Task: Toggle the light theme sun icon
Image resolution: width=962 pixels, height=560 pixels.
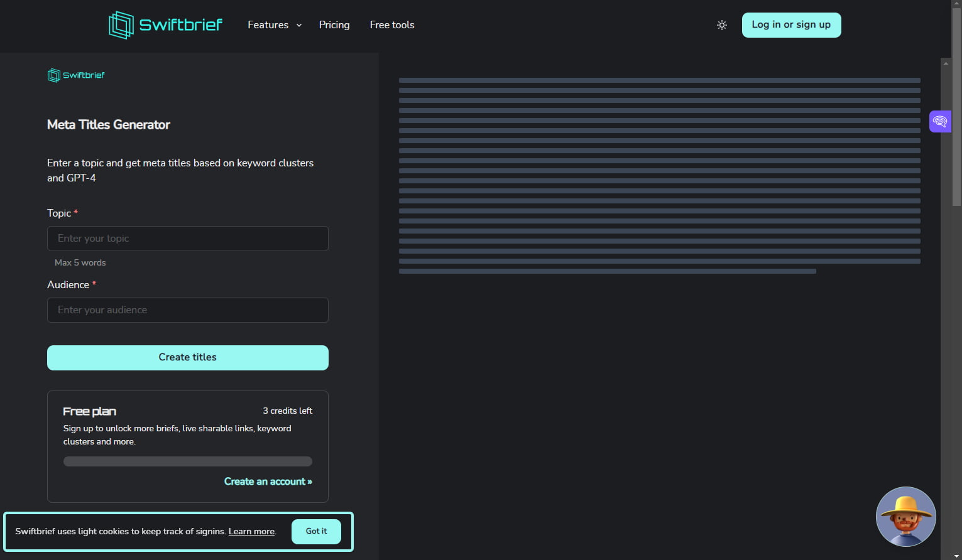Action: 721,25
